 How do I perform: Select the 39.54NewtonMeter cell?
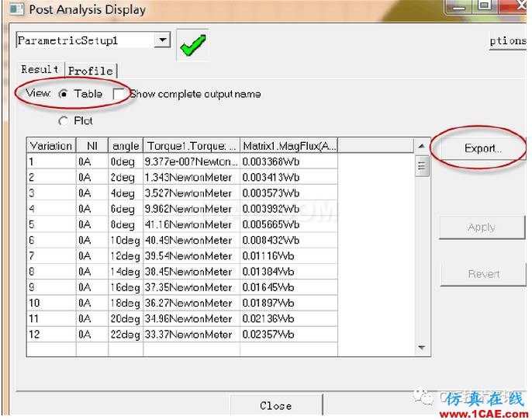click(192, 255)
